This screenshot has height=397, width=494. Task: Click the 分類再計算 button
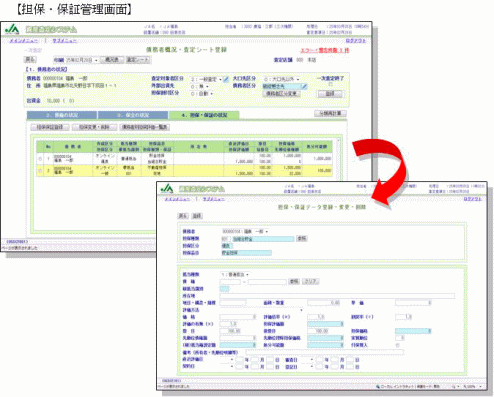pos(330,113)
